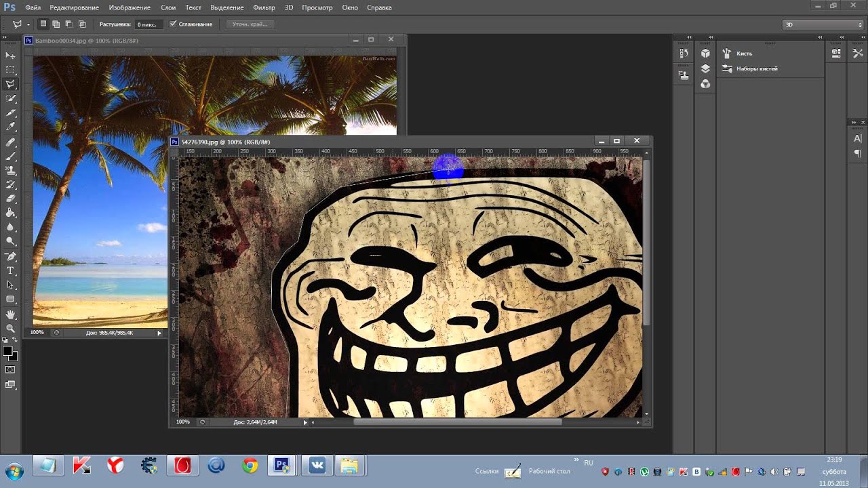The image size is (868, 488).
Task: Select the Eraser tool
Action: pyautogui.click(x=10, y=199)
